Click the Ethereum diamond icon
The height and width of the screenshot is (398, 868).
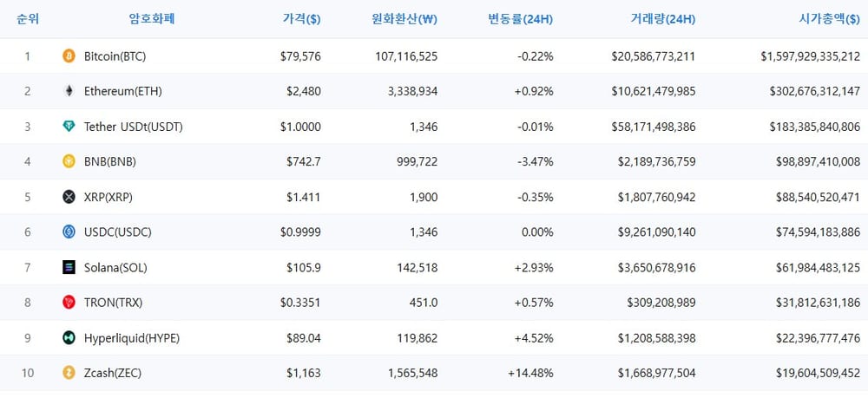point(69,91)
